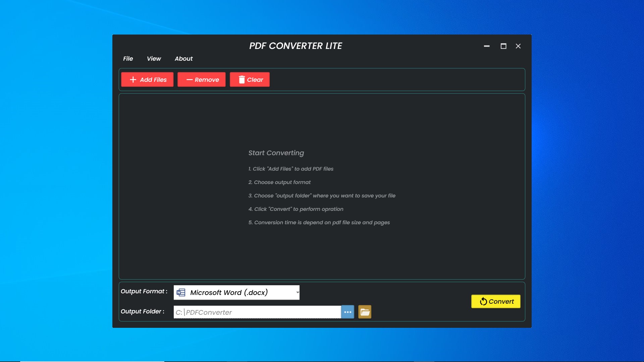Expand the format list using the small arrow
Image resolution: width=644 pixels, height=362 pixels.
point(298,293)
